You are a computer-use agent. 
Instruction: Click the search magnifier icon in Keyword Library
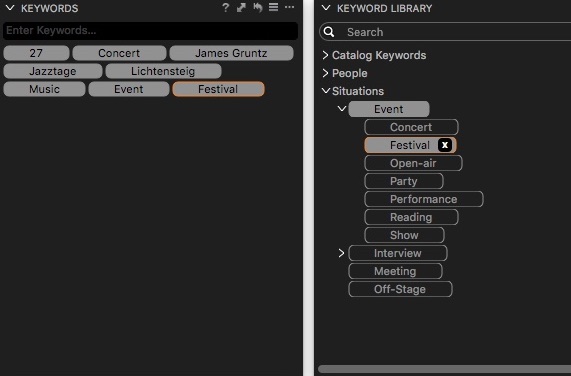click(329, 32)
